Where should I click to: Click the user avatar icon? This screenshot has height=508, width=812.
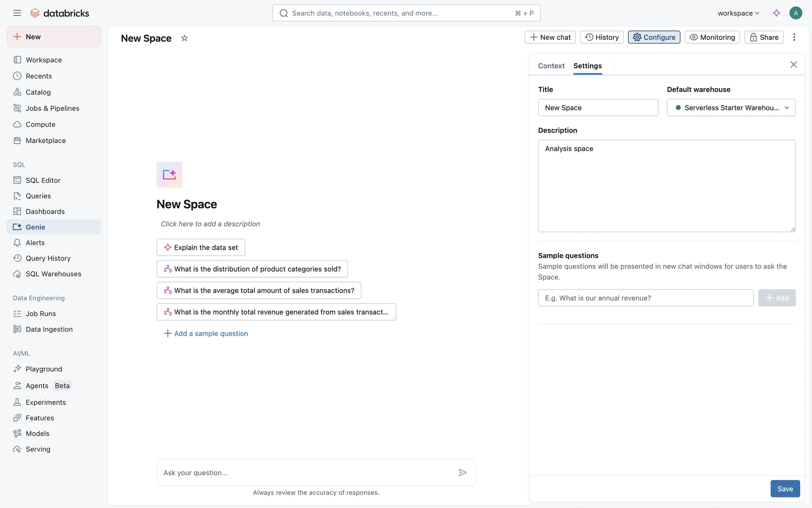(796, 13)
